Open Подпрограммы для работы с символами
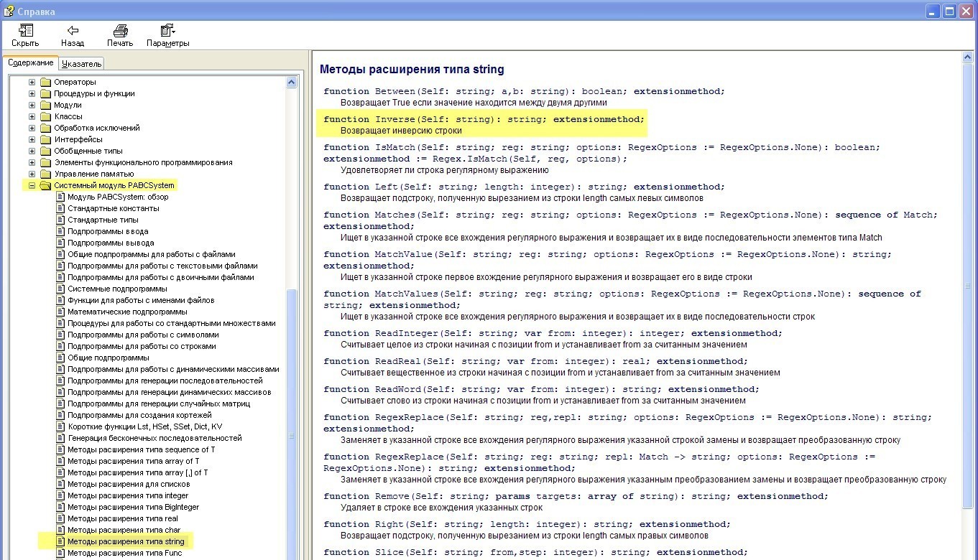This screenshot has height=560, width=978. 143,335
